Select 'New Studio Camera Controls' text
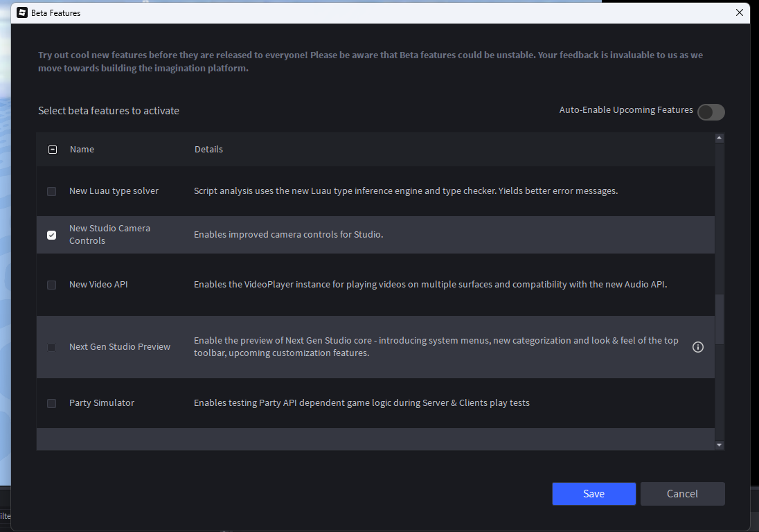This screenshot has height=532, width=759. point(110,235)
